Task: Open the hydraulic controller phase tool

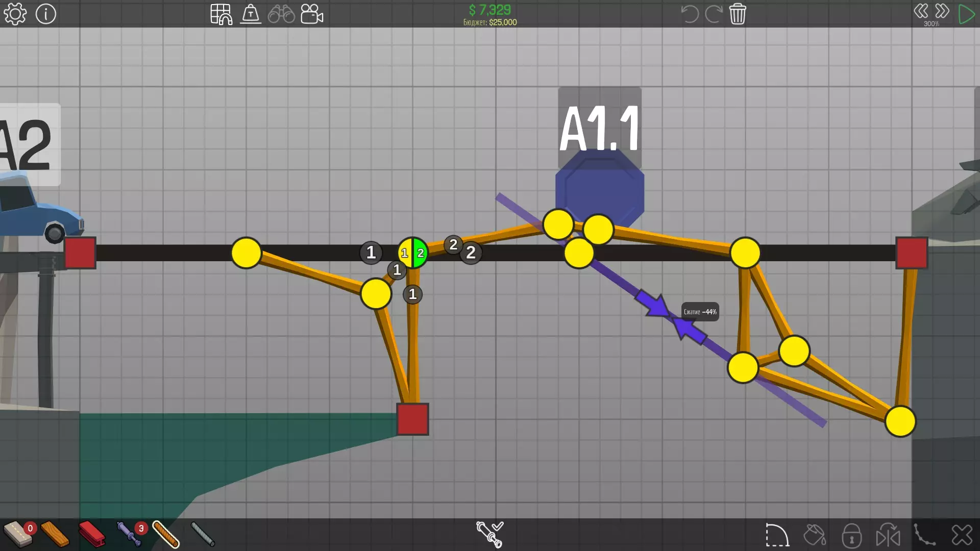Action: (x=489, y=534)
